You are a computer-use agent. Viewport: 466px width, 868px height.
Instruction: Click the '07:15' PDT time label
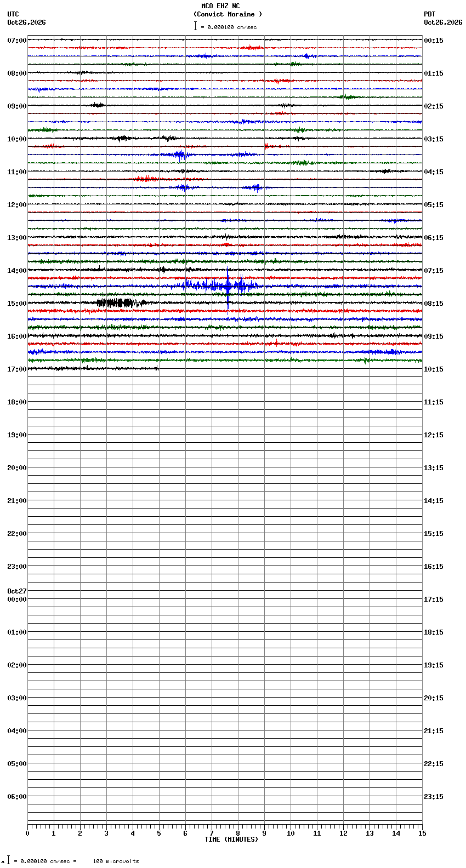pyautogui.click(x=434, y=271)
